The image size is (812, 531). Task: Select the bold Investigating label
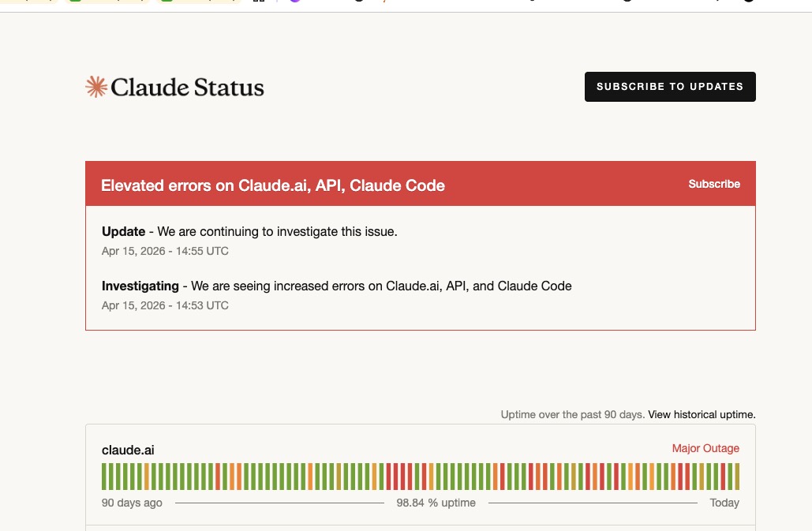140,286
